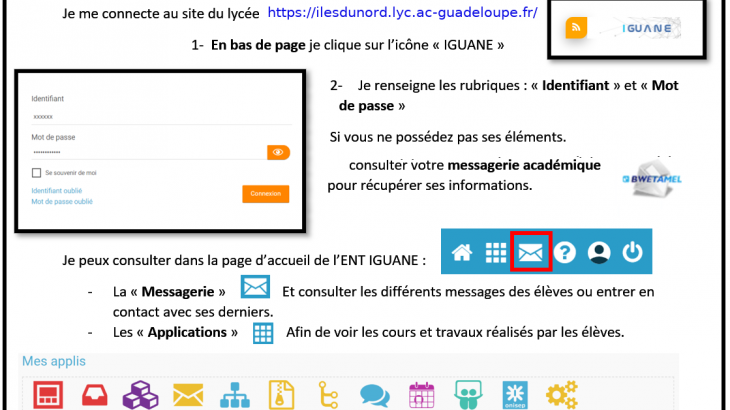Open the applications grid in the blue toolbar
Image resolution: width=730 pixels, height=410 pixels.
496,252
